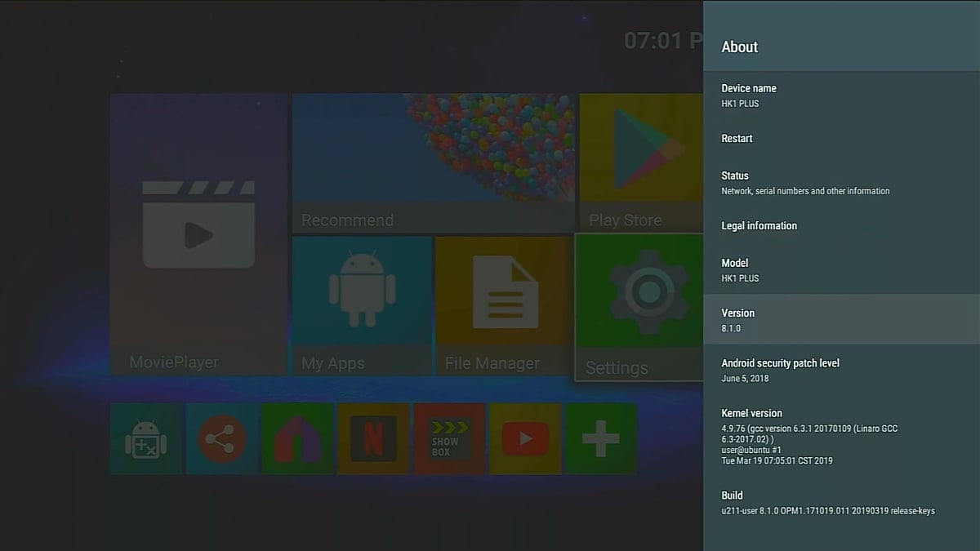Open the MoviePlayer tile

(198, 234)
